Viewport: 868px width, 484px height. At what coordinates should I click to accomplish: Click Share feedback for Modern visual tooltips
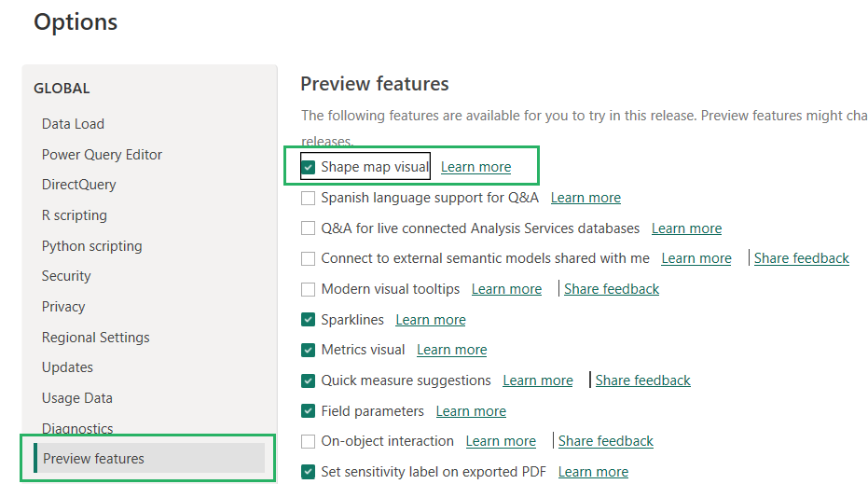pos(612,289)
